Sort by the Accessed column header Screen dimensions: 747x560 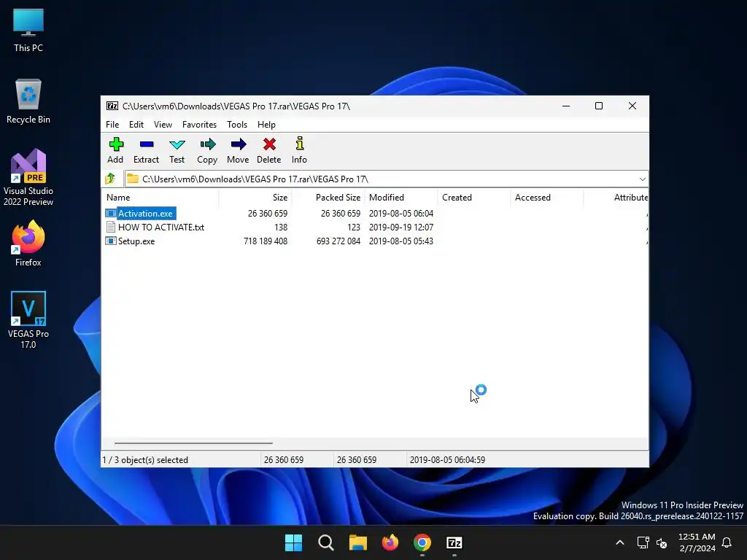click(547, 197)
